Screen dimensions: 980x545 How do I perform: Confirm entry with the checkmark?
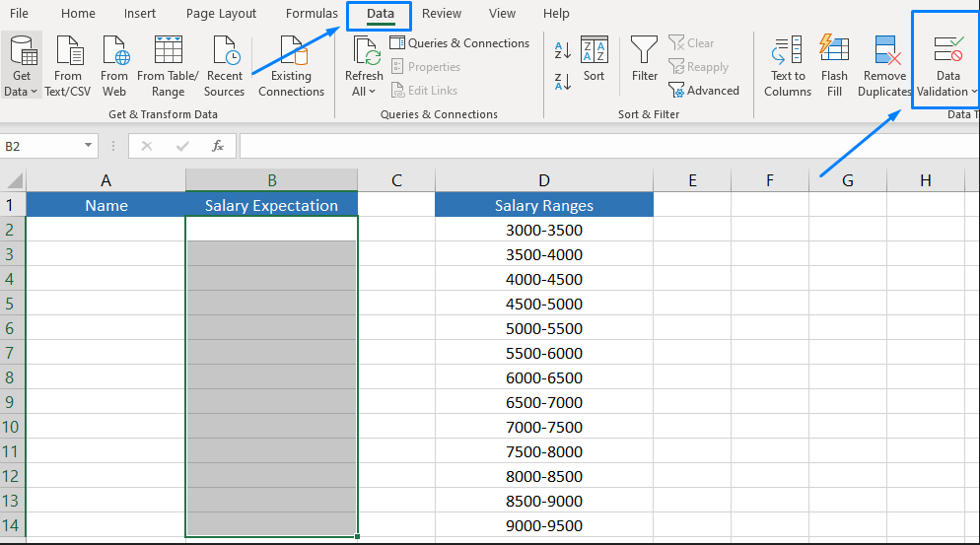tap(182, 146)
